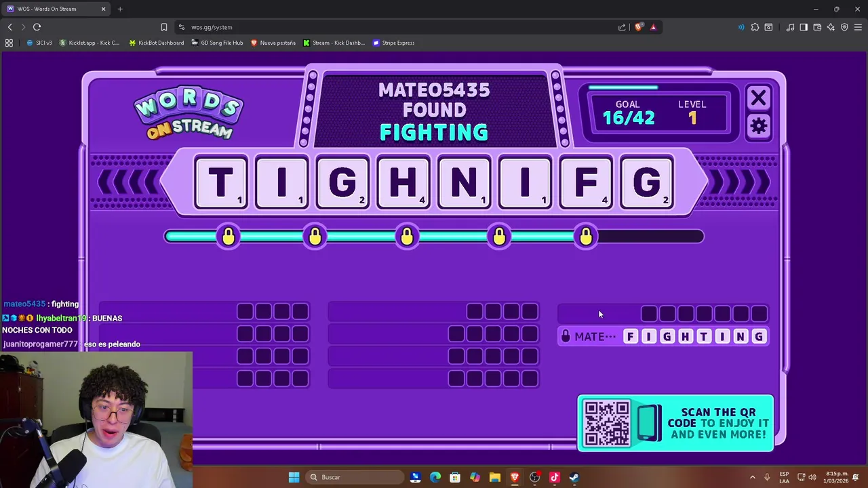
Task: Open OBS Studio from taskbar
Action: pos(534,477)
